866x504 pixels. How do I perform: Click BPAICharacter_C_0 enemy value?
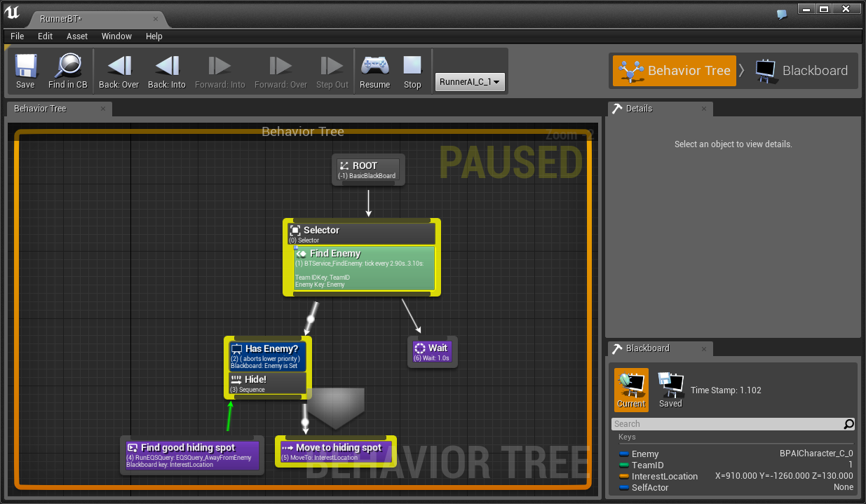click(x=816, y=454)
